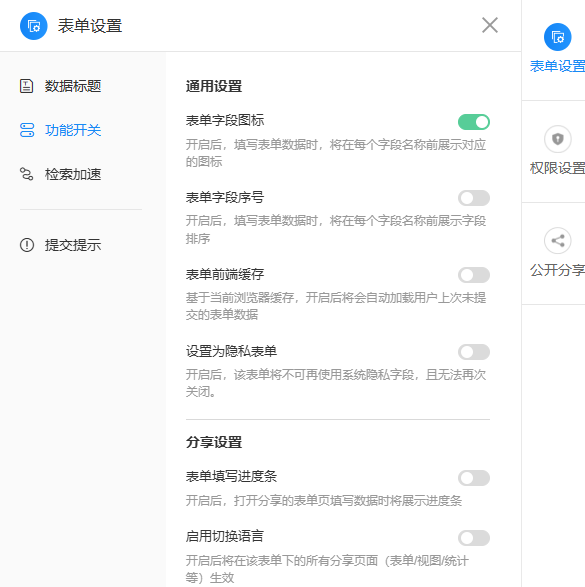The height and width of the screenshot is (587, 585).
Task: Click the 功能开关 toggle icon in sidebar
Action: 27,130
